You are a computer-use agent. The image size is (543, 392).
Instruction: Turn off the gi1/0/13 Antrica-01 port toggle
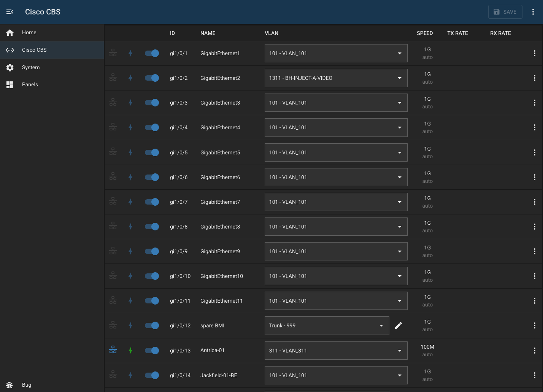click(x=152, y=350)
